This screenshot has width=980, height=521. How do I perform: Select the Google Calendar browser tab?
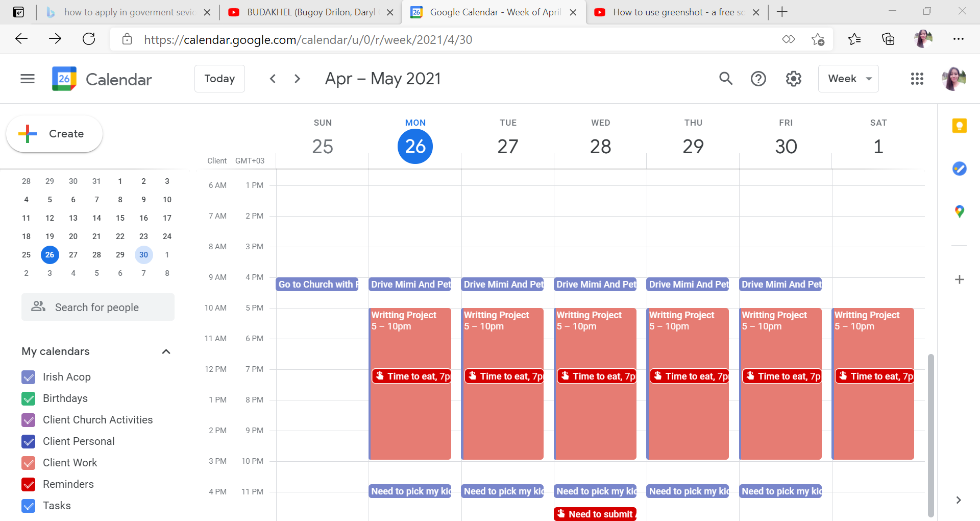(x=494, y=12)
